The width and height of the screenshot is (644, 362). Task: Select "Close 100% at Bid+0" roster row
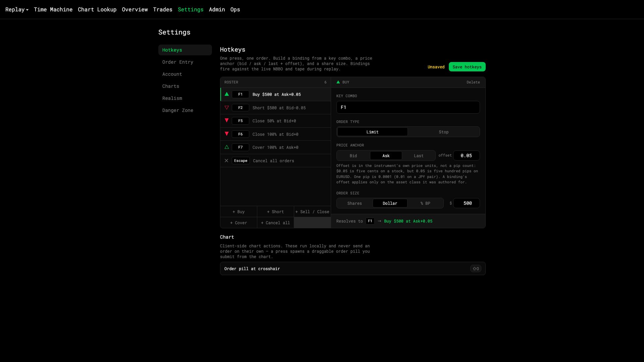click(x=275, y=134)
